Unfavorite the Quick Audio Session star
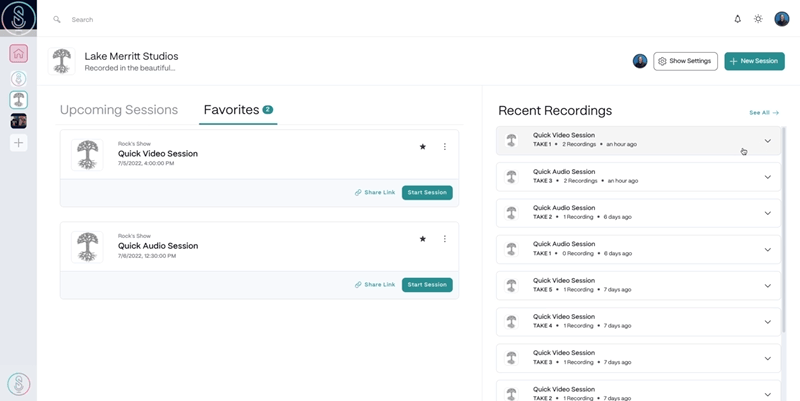 [423, 239]
